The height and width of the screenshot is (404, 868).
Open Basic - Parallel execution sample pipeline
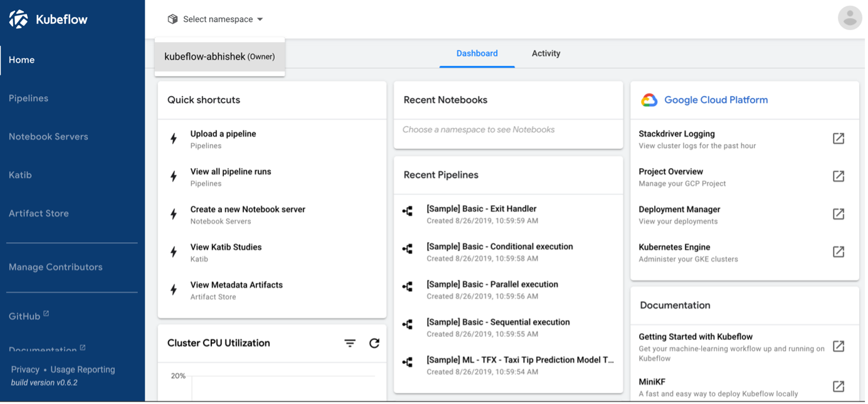[x=492, y=284]
